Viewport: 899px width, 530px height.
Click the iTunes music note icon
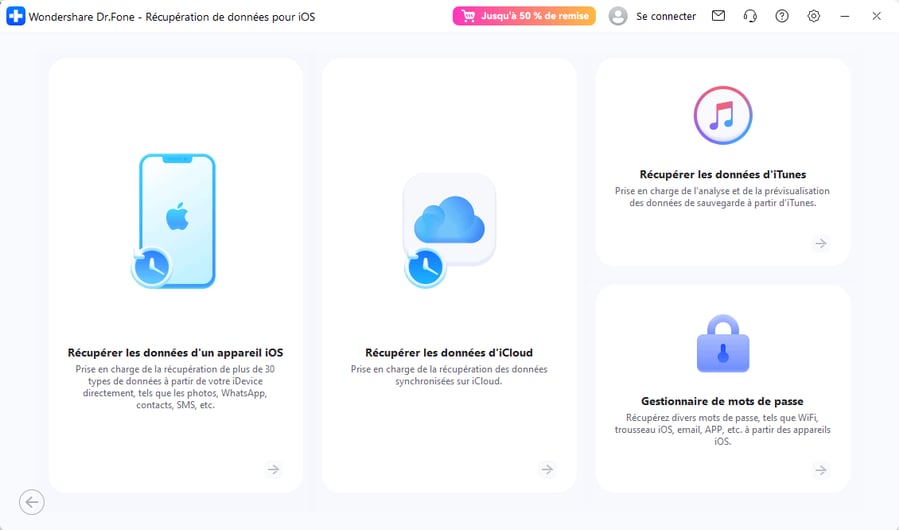coord(723,115)
